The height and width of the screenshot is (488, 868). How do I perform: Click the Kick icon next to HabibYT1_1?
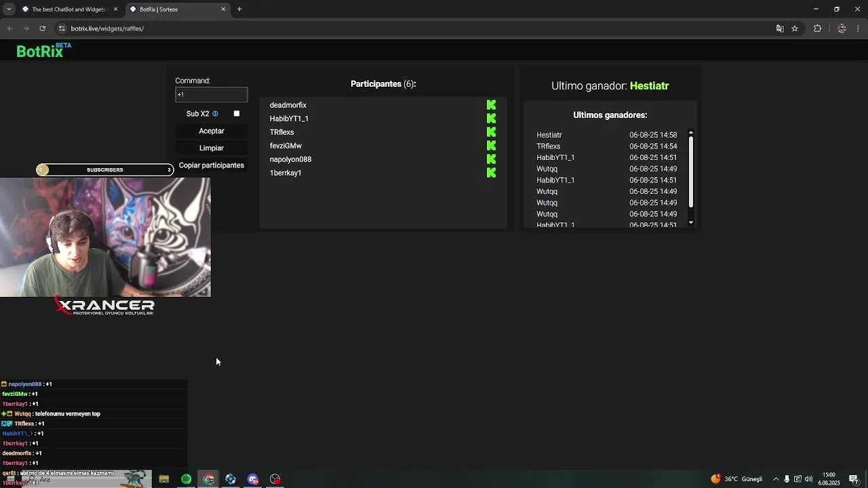coord(491,119)
